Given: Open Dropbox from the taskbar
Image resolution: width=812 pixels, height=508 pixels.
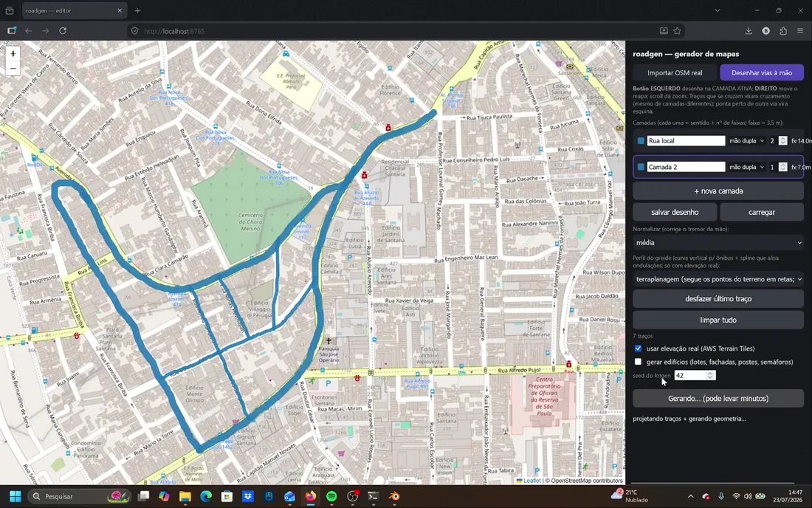Looking at the screenshot, I should 248,496.
